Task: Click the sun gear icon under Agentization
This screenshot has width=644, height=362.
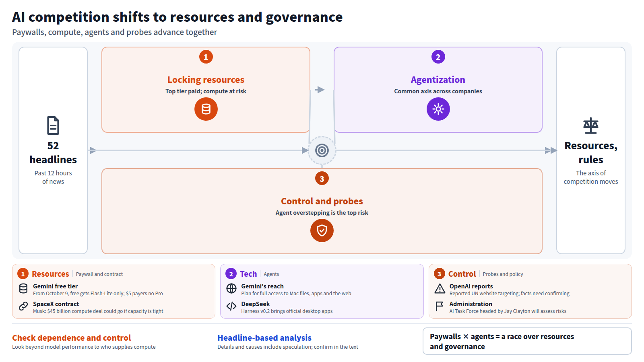Action: pyautogui.click(x=438, y=109)
